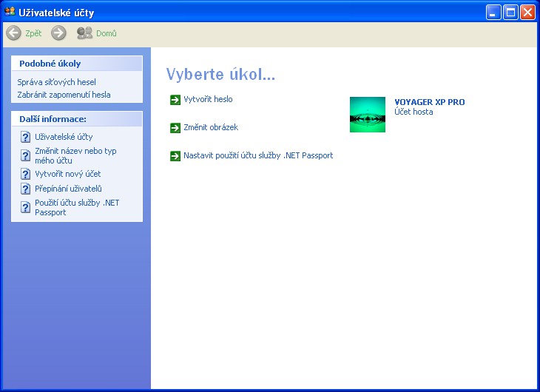Click green arrow beside Nastavit použití účtu
The width and height of the screenshot is (540, 392).
[175, 156]
